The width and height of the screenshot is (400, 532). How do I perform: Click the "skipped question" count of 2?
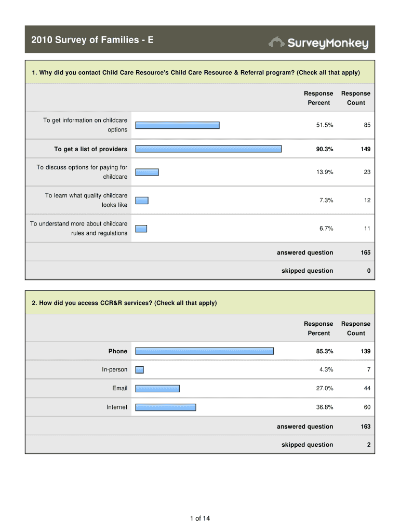tap(368, 445)
